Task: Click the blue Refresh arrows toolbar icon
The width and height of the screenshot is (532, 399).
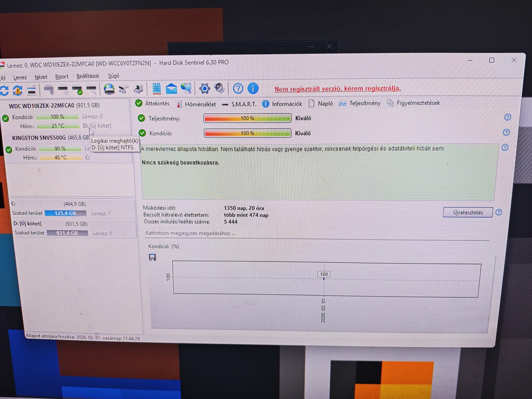Action: point(4,91)
